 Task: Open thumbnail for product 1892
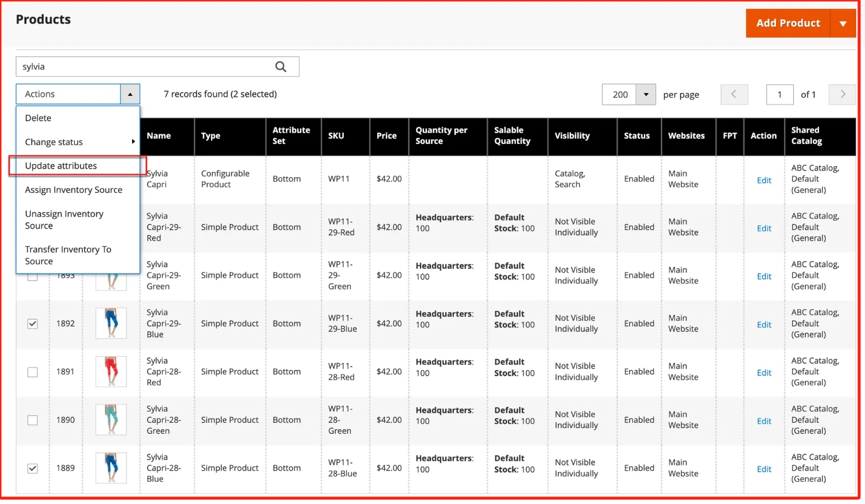pos(111,323)
